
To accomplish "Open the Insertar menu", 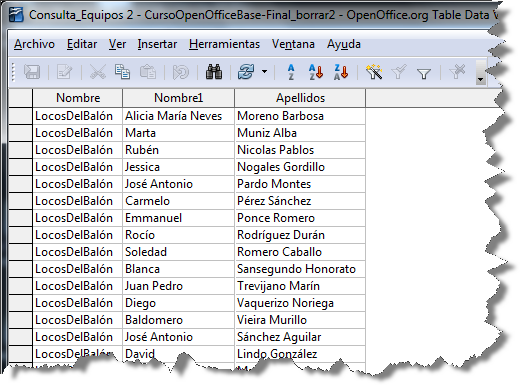I will point(157,44).
